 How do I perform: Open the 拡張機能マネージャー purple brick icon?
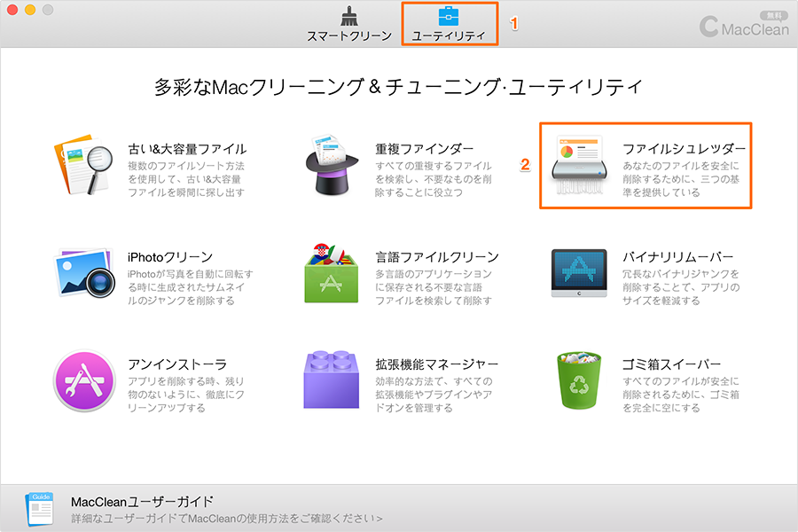332,379
